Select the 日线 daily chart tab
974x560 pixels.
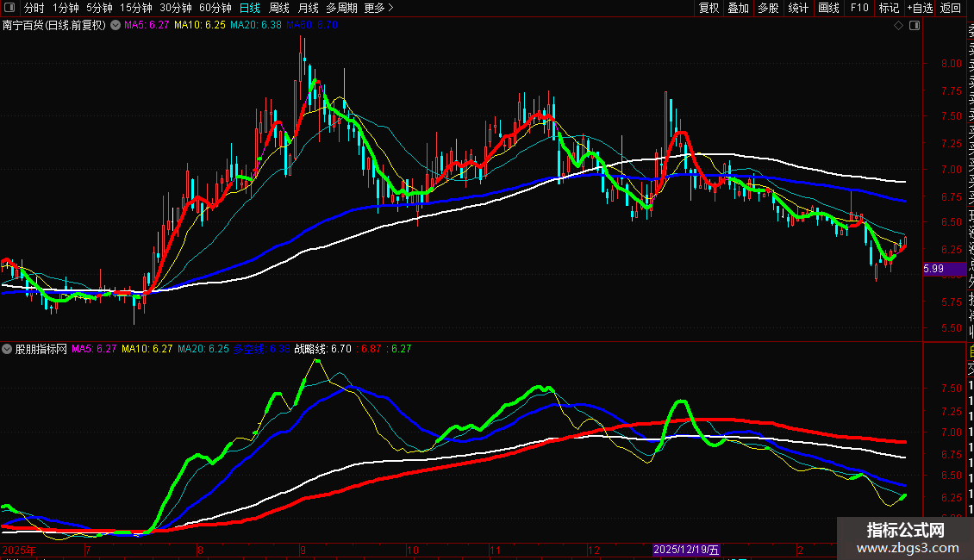[x=250, y=8]
